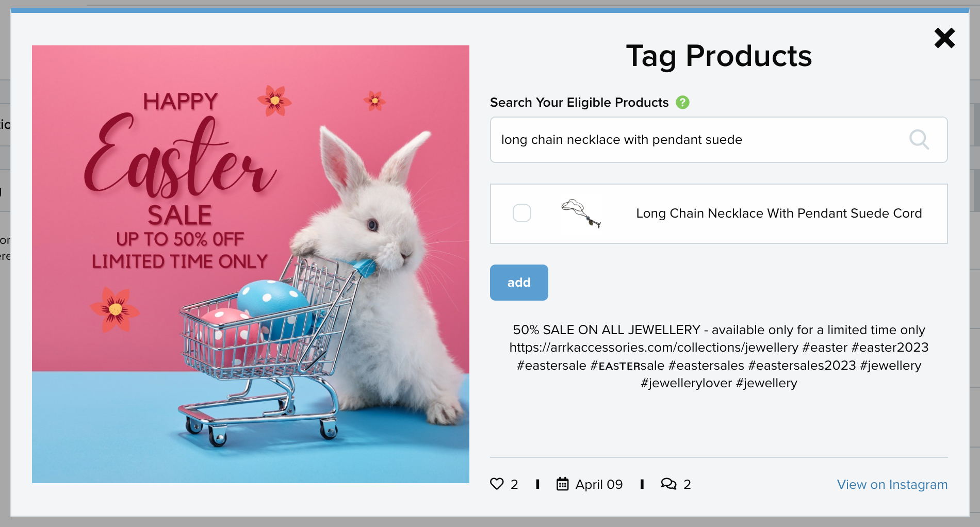
Task: Click the necklace product thumbnail
Action: 581,213
